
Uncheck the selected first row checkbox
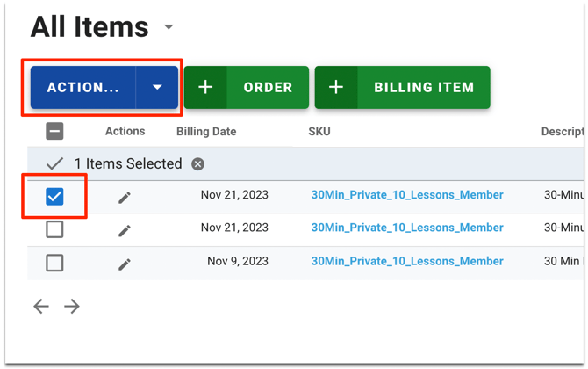54,196
